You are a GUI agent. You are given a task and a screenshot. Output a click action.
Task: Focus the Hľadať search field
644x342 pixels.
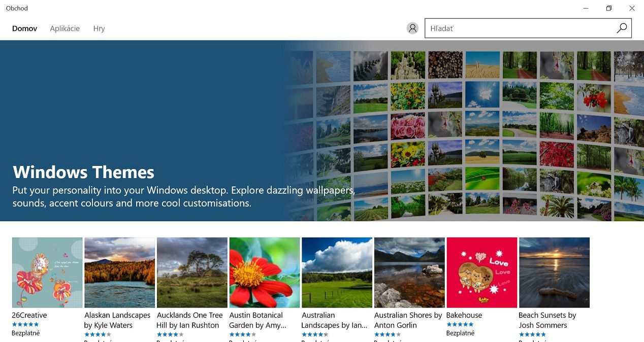point(528,28)
